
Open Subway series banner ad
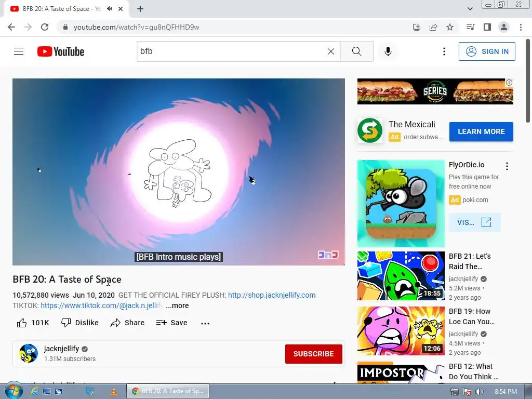435,91
